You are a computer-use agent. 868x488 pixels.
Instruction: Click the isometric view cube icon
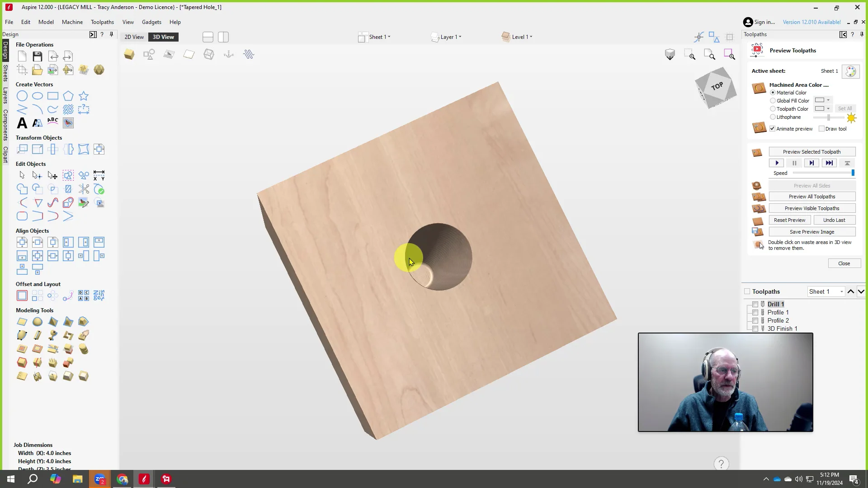tap(670, 55)
